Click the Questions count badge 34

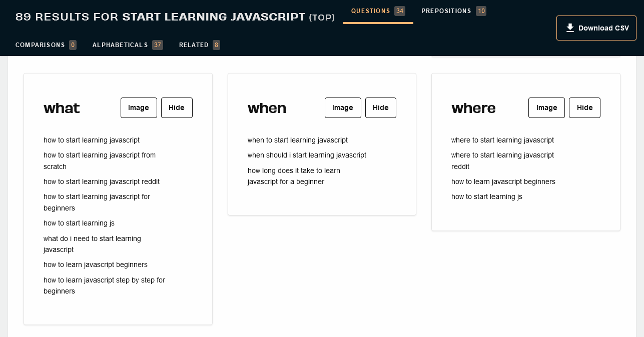pos(400,11)
